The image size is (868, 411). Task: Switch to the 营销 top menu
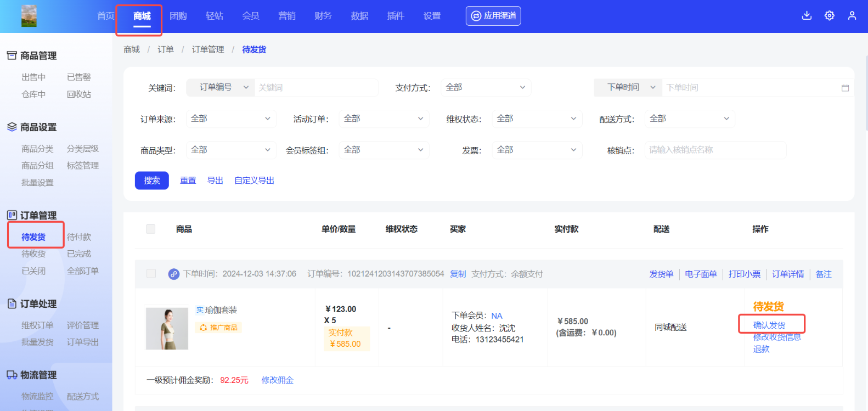click(287, 16)
